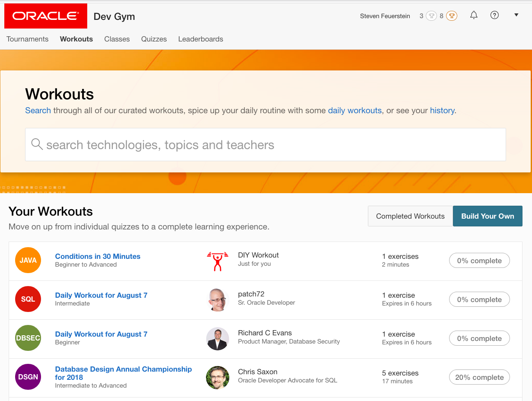Click the 20% complete button
532x401 pixels.
[479, 377]
